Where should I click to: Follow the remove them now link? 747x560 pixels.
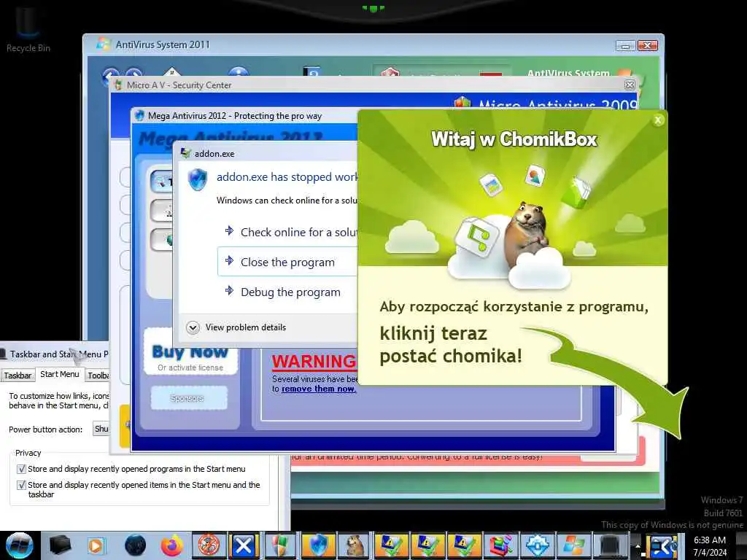pyautogui.click(x=318, y=389)
